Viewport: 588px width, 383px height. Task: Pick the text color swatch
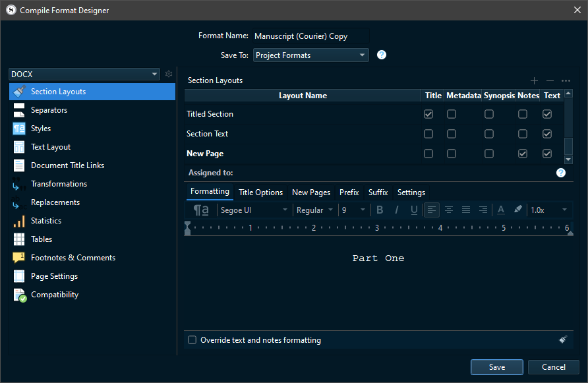[500, 210]
